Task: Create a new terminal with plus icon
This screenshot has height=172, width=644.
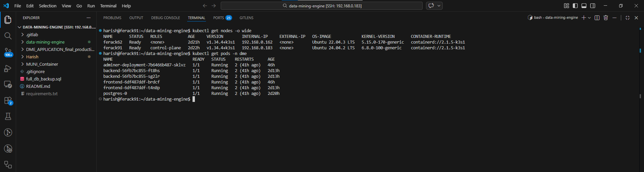Action: click(x=584, y=18)
